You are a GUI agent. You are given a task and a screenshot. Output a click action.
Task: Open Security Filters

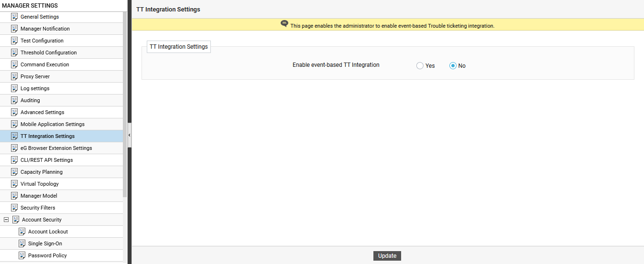click(38, 208)
